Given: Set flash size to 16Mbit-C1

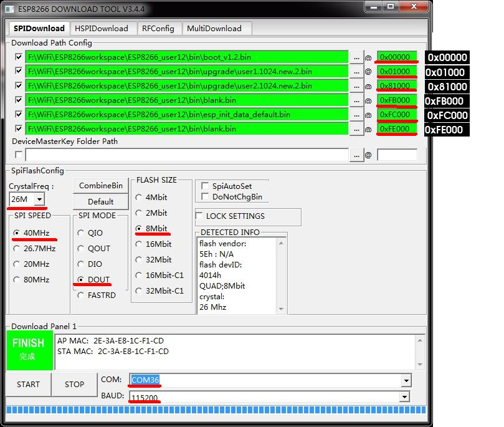Looking at the screenshot, I should tap(159, 276).
